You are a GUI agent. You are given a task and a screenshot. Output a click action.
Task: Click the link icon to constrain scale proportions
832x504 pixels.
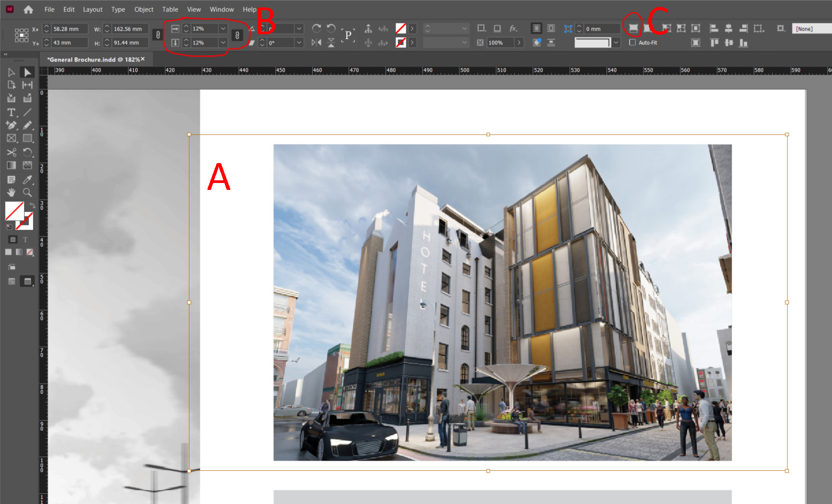coord(236,35)
